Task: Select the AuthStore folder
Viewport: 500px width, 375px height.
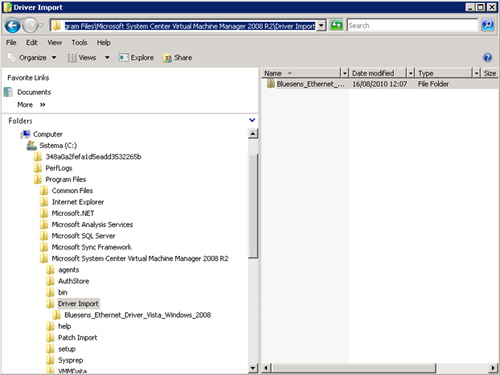Action: tap(74, 281)
